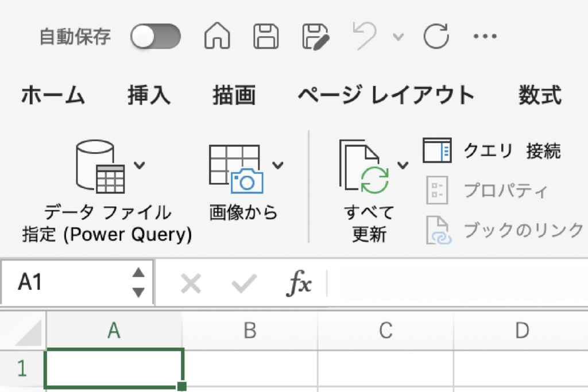Click the データ ファイル指定 (Power Query) icon
Viewport: 588px width, 392px height.
coord(100,168)
